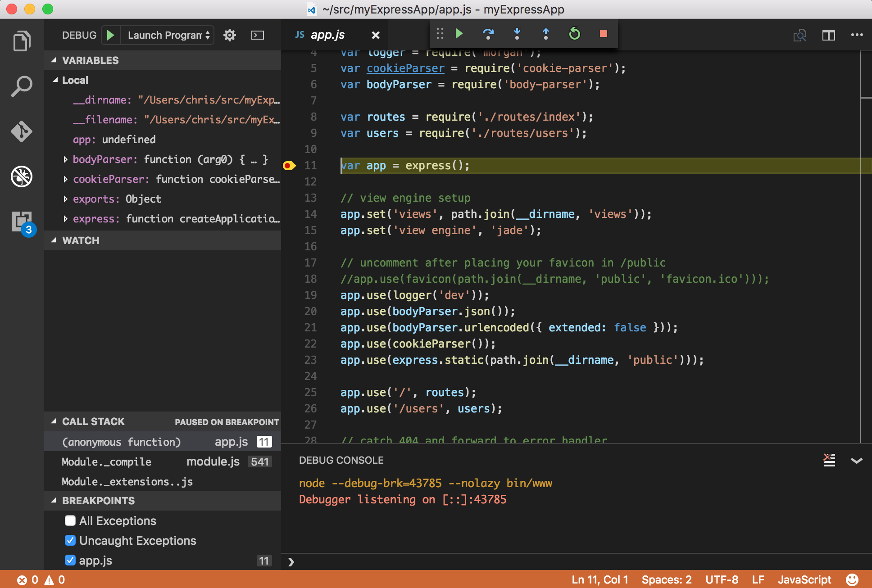Open the Extensions view with badge 3
Screen dimensions: 872x588
tap(23, 223)
